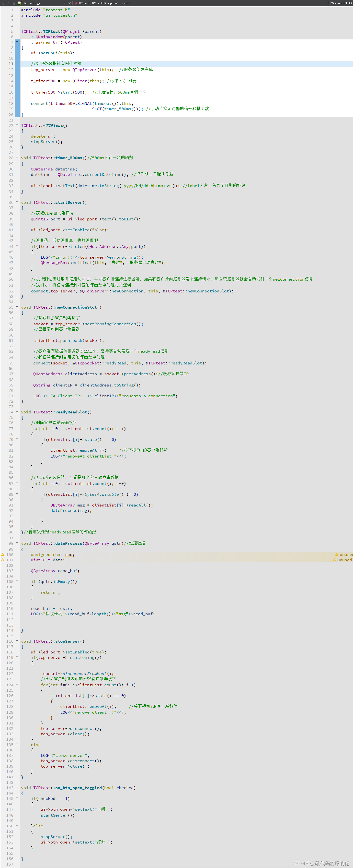Fold the stopServer function at line 116

coord(17,641)
